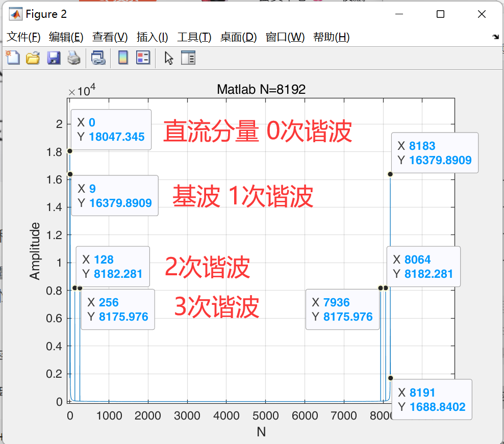Open the Plot Tools panel
This screenshot has width=504, height=444.
pos(189,58)
